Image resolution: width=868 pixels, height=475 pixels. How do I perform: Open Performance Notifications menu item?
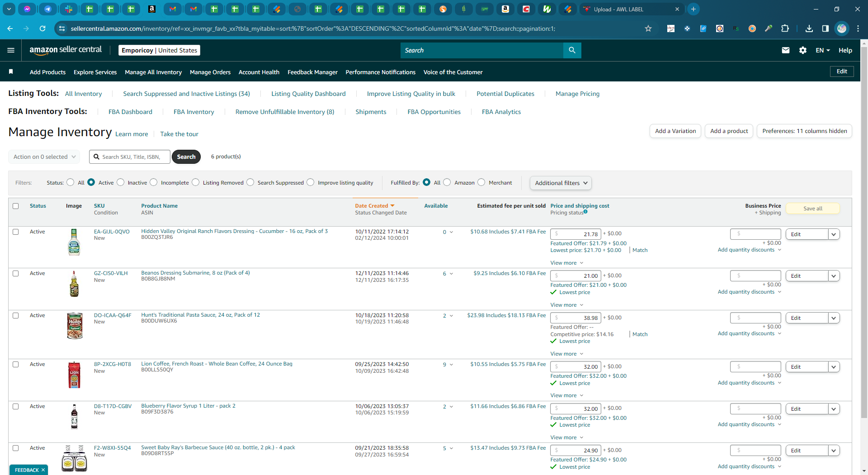tap(381, 72)
